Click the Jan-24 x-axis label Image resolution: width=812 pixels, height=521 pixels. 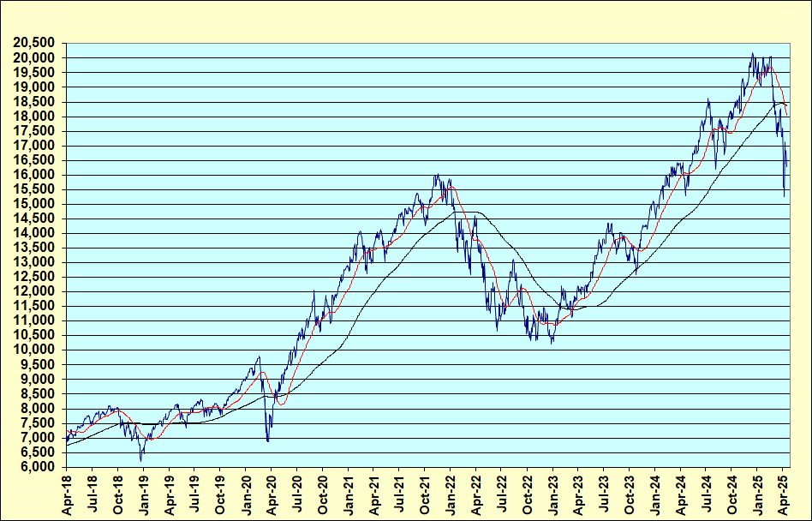click(x=655, y=495)
